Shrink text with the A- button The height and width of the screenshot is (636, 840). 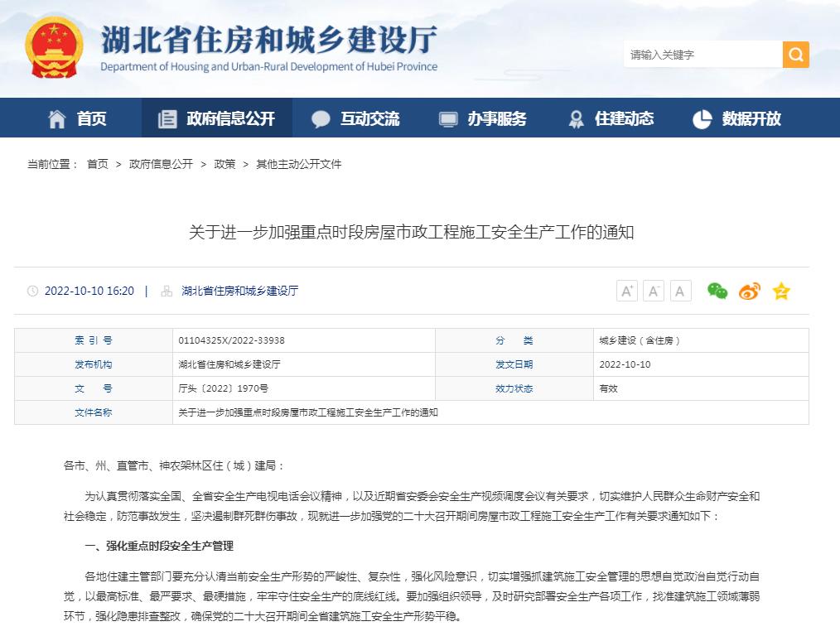coord(653,290)
